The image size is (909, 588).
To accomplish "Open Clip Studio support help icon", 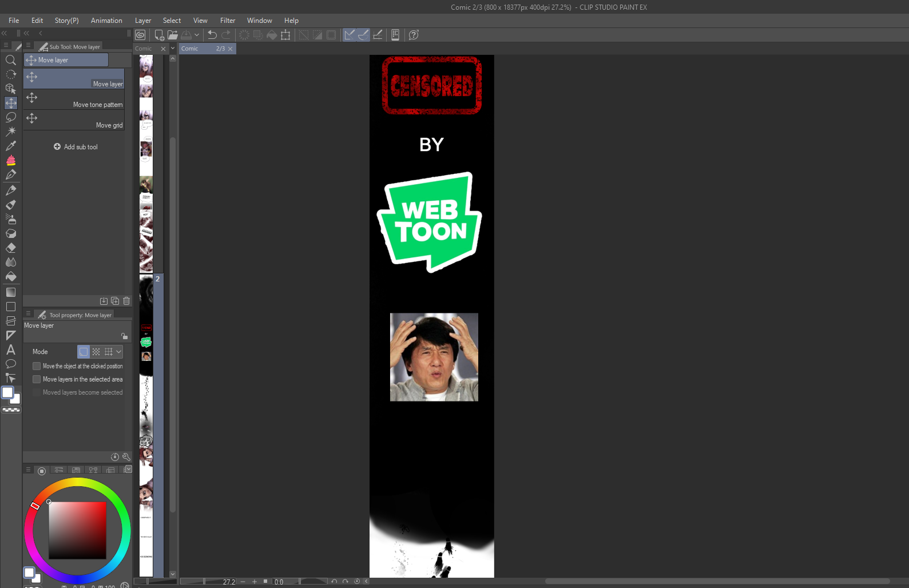I will 414,35.
